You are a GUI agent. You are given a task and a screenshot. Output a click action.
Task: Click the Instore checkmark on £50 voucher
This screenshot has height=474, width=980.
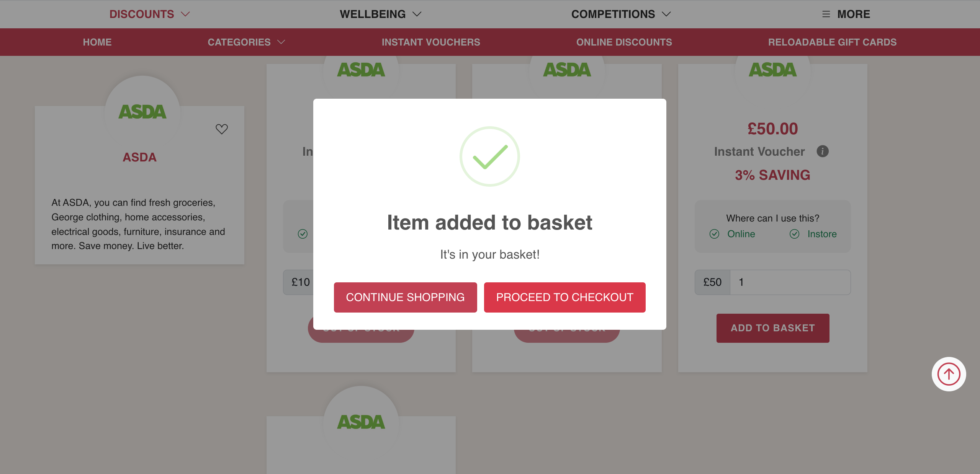[x=794, y=234]
